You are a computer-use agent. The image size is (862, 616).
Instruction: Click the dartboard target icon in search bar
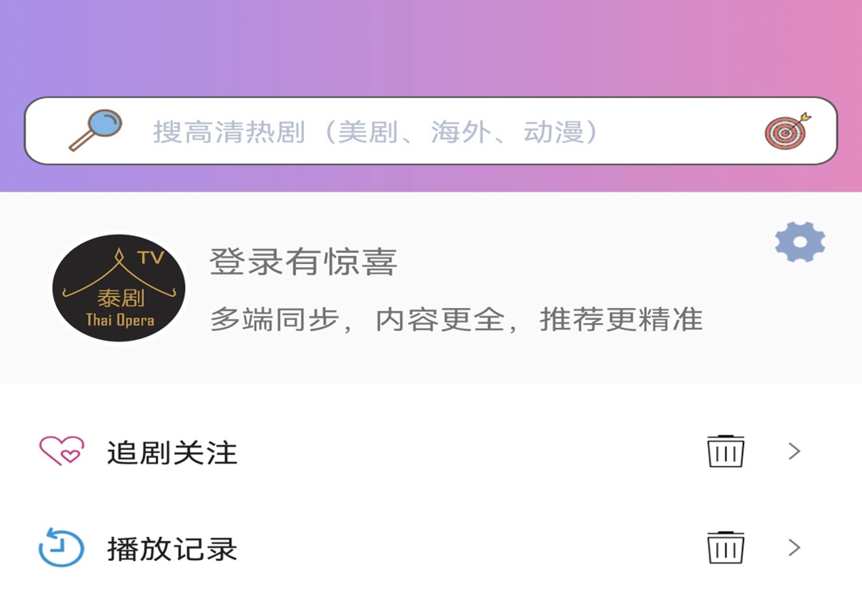click(787, 131)
